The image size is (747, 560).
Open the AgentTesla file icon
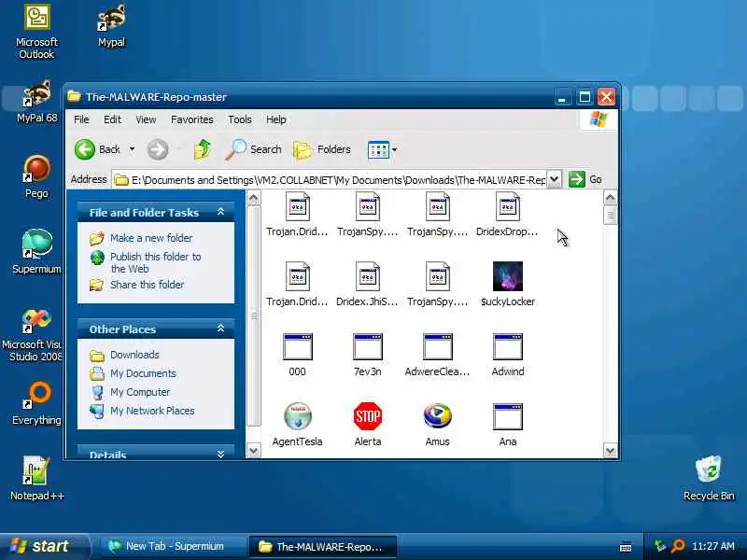tap(298, 416)
